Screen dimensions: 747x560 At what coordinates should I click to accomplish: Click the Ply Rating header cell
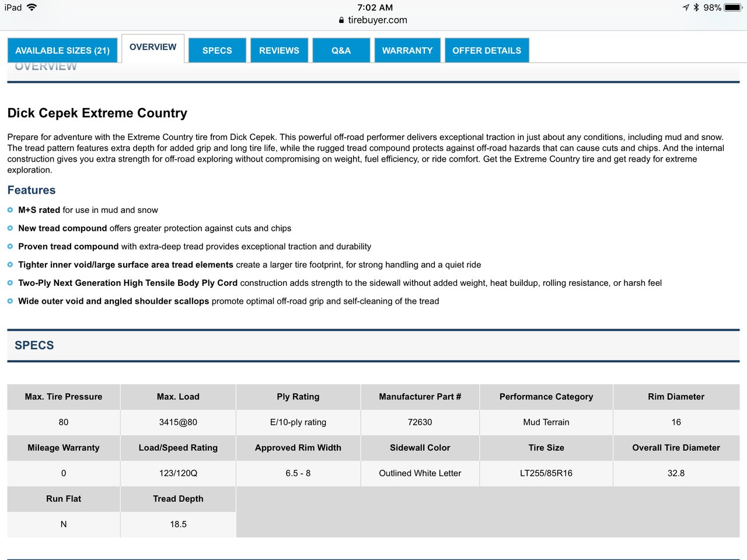point(298,397)
